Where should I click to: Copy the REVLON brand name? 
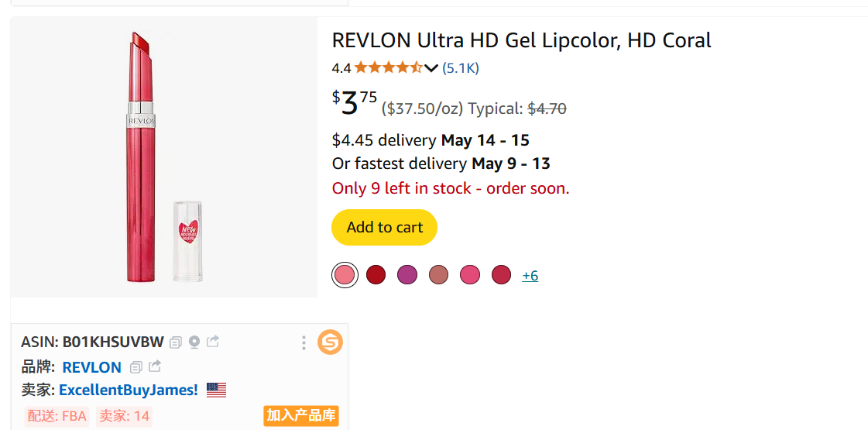(x=136, y=366)
